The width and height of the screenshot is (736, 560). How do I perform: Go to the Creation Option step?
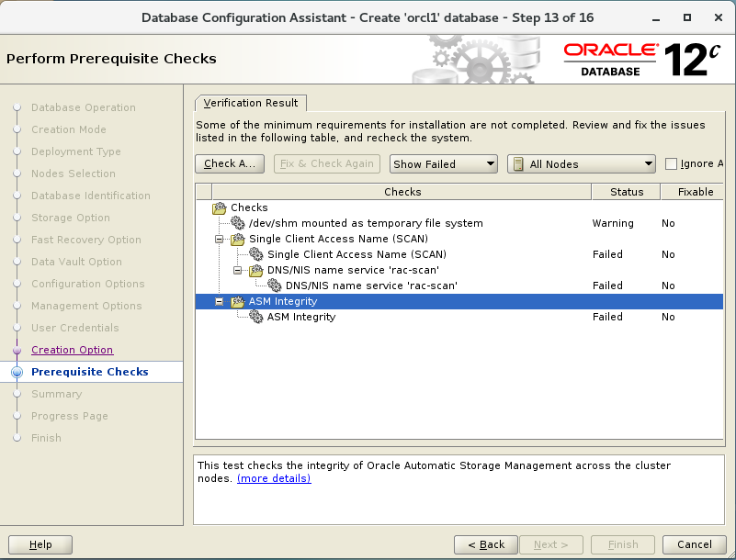tap(73, 350)
